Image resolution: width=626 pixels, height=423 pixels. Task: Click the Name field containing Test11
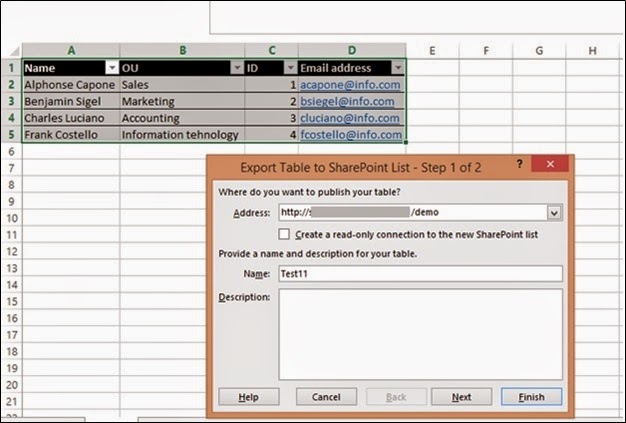point(420,274)
